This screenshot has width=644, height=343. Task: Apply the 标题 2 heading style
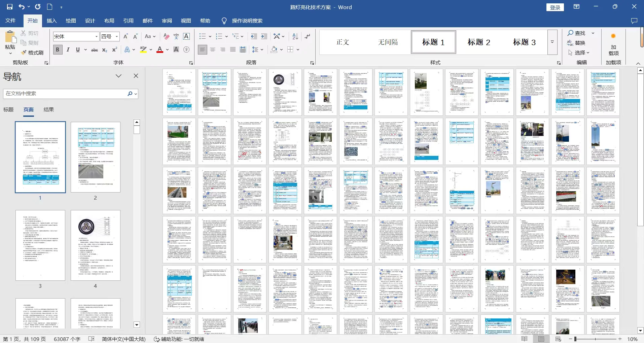pos(479,42)
